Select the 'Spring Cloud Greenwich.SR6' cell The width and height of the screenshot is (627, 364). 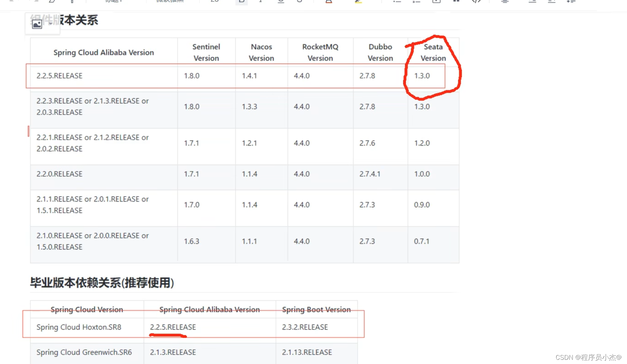tap(84, 352)
